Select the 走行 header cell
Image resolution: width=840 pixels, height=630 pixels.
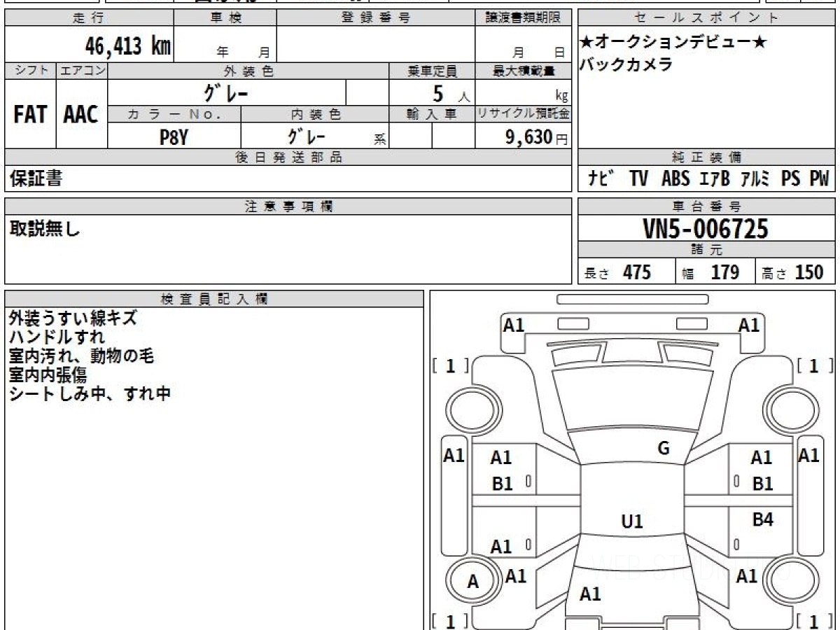coord(89,17)
